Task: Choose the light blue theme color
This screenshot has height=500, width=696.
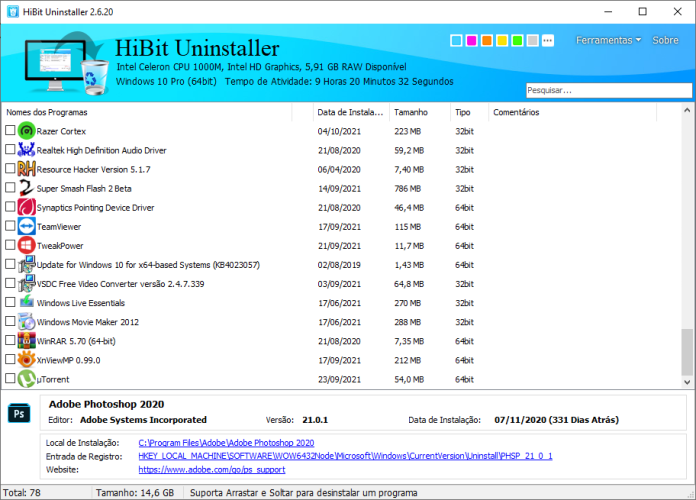Action: 456,41
